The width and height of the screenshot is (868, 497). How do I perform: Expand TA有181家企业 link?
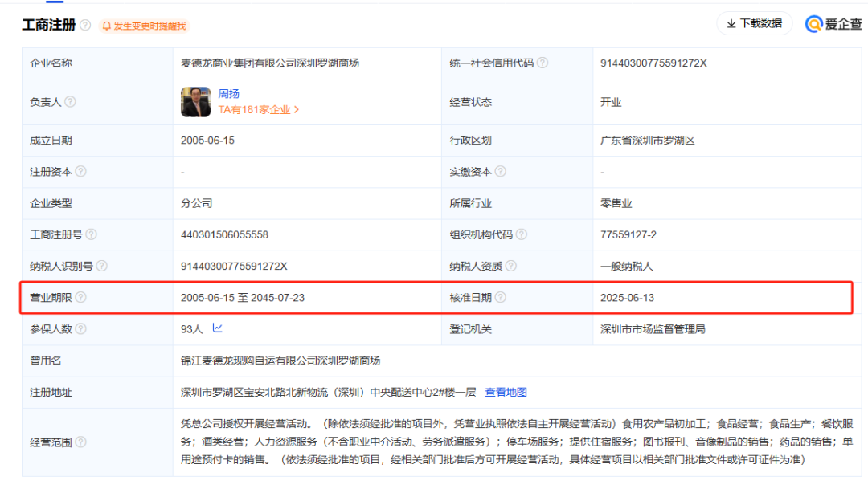pyautogui.click(x=259, y=109)
